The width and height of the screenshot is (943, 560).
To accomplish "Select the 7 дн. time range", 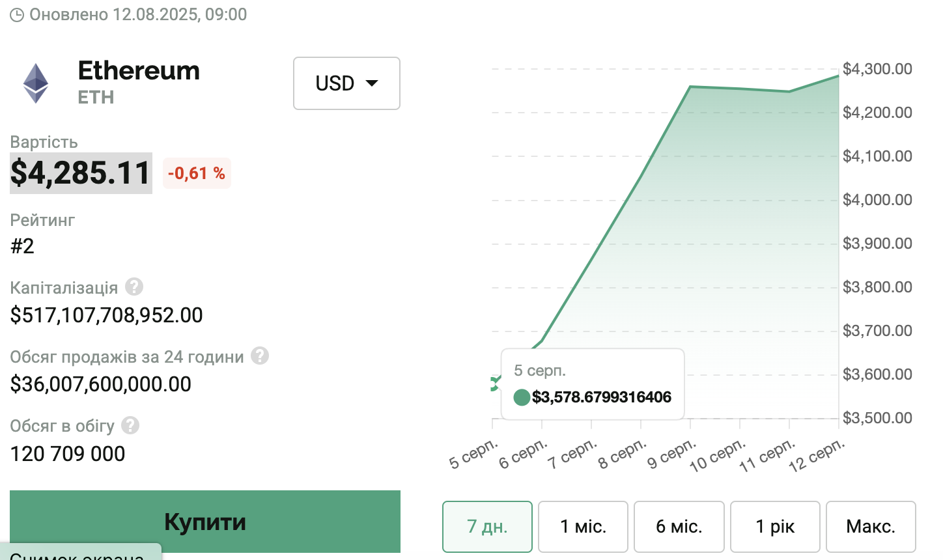I will click(487, 526).
